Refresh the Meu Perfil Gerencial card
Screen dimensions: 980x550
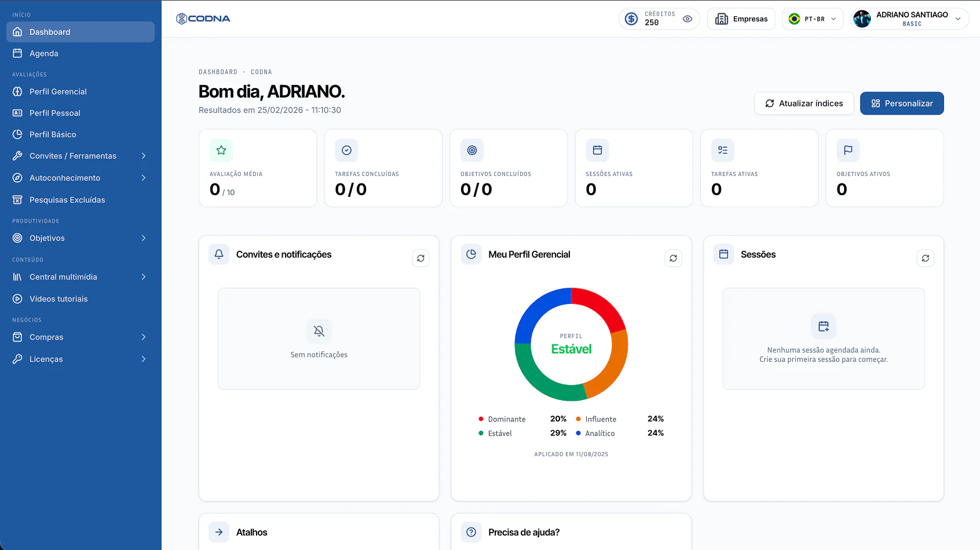pyautogui.click(x=673, y=258)
